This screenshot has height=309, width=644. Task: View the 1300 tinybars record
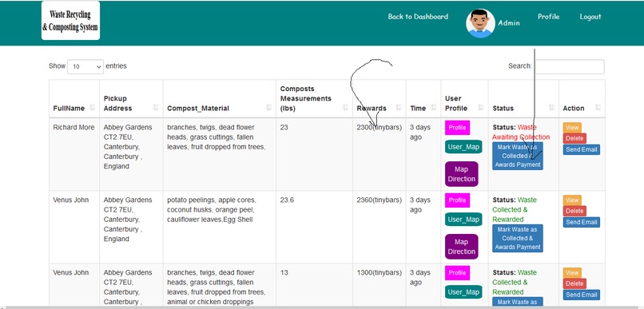[572, 273]
